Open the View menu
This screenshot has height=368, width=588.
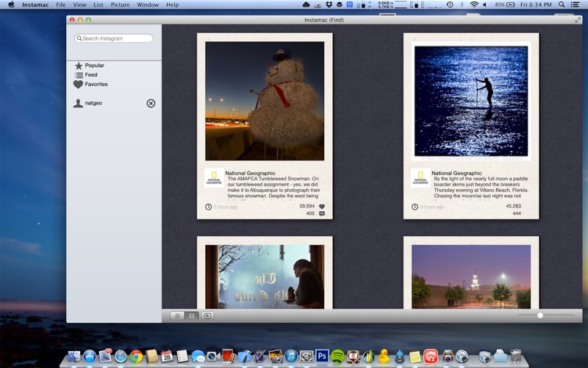(79, 4)
